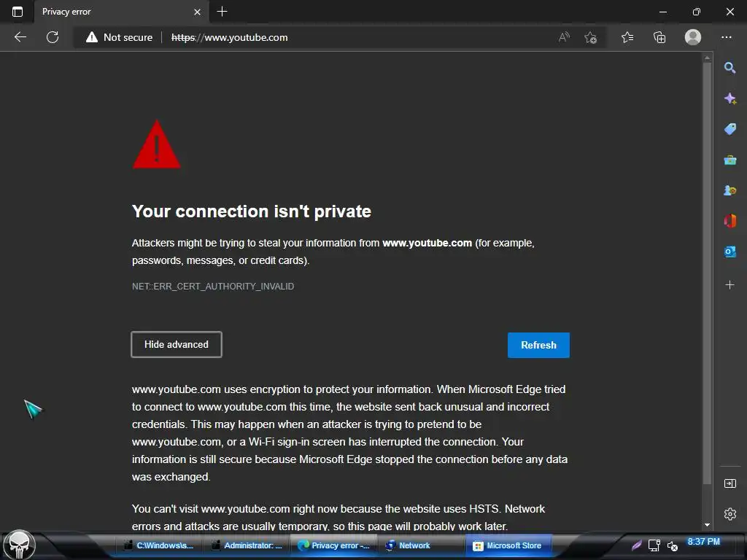Open the Outlook icon in sidebar

pyautogui.click(x=729, y=252)
